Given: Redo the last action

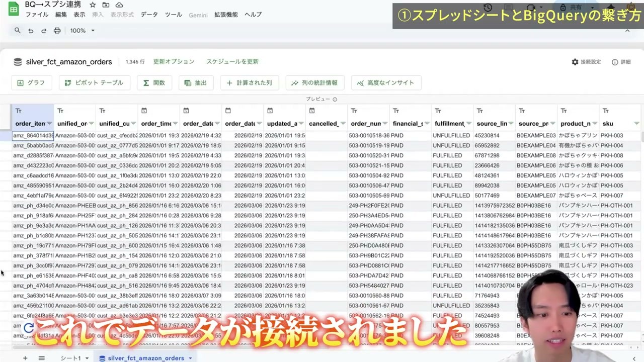Looking at the screenshot, I should tap(44, 31).
